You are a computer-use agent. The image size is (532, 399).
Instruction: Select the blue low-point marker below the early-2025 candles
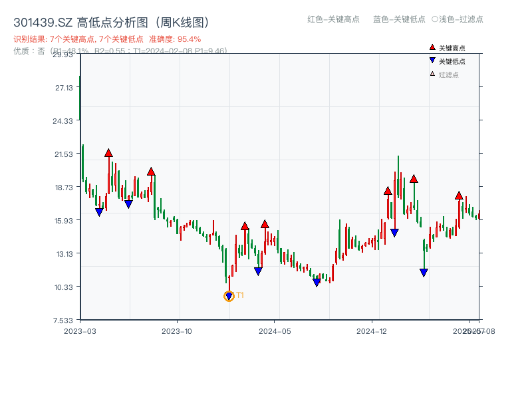click(424, 271)
